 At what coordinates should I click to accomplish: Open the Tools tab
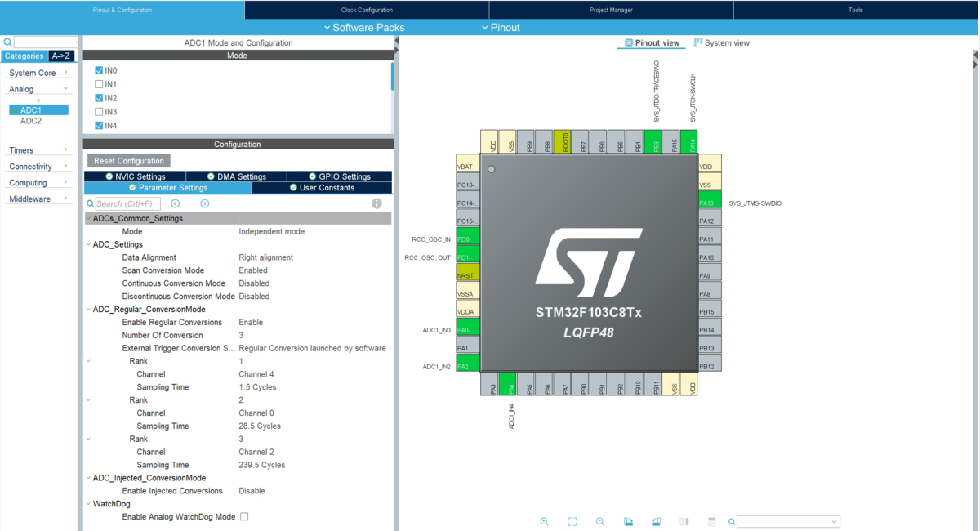[x=856, y=10]
